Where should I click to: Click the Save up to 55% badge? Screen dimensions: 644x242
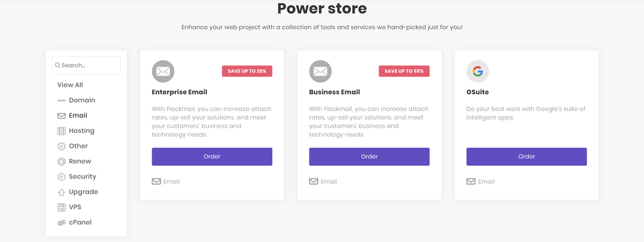coord(404,71)
